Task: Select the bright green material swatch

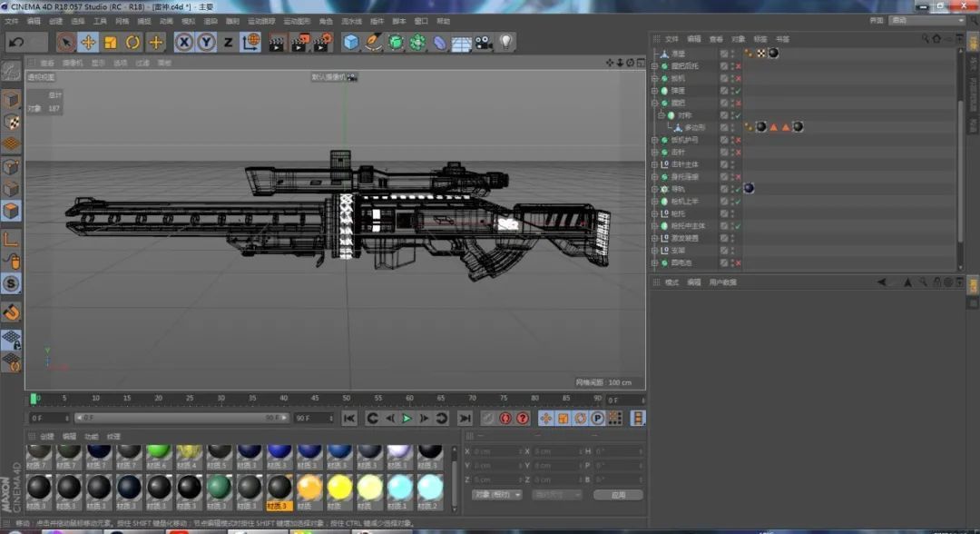Action: [x=158, y=452]
